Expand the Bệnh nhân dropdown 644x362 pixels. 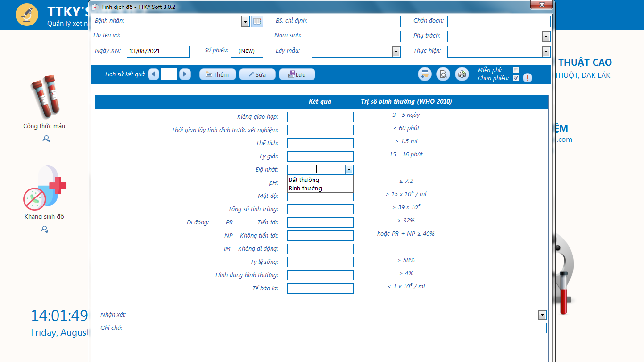[x=245, y=21]
